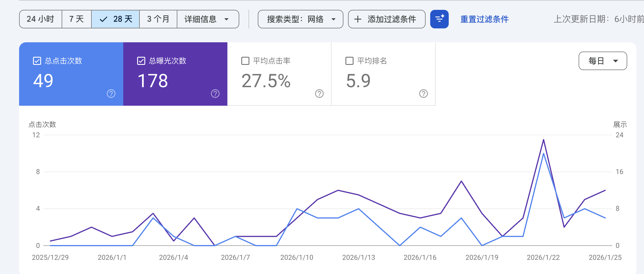Select the 3 个月 date range

[x=158, y=19]
